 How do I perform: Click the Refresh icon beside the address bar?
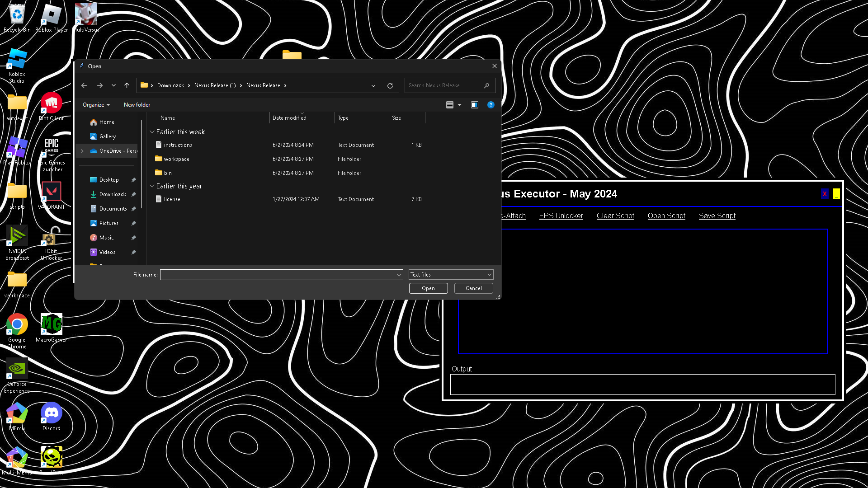[x=390, y=85]
